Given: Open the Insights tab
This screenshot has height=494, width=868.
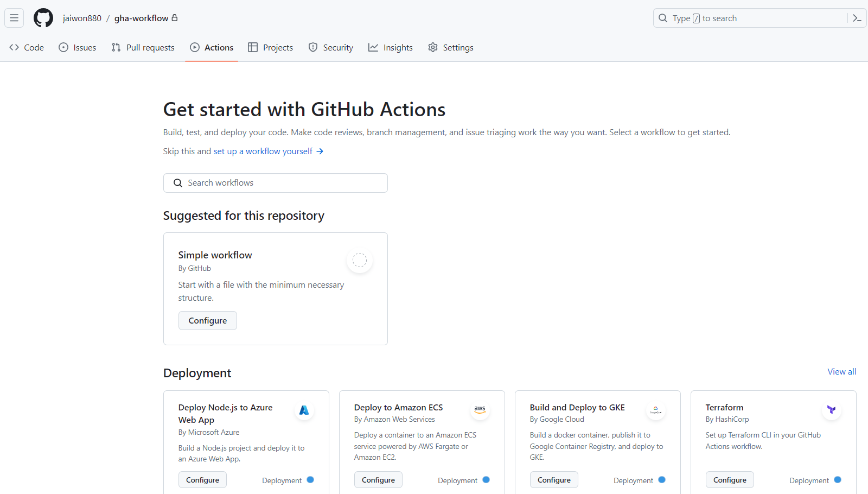Looking at the screenshot, I should [391, 47].
